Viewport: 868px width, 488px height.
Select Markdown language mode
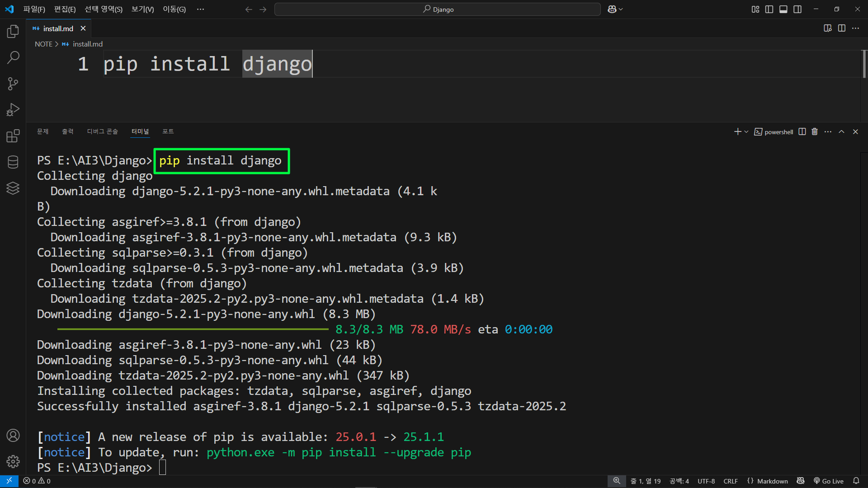[767, 481]
